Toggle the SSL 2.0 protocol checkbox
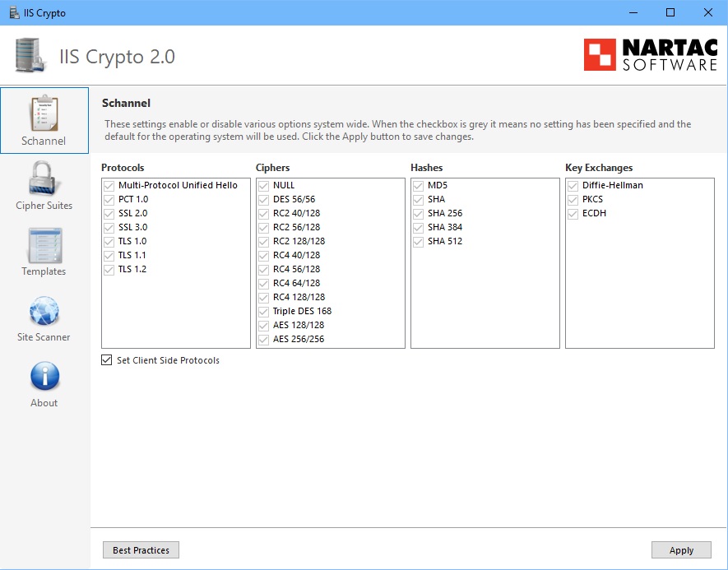This screenshot has height=570, width=728. pos(109,214)
